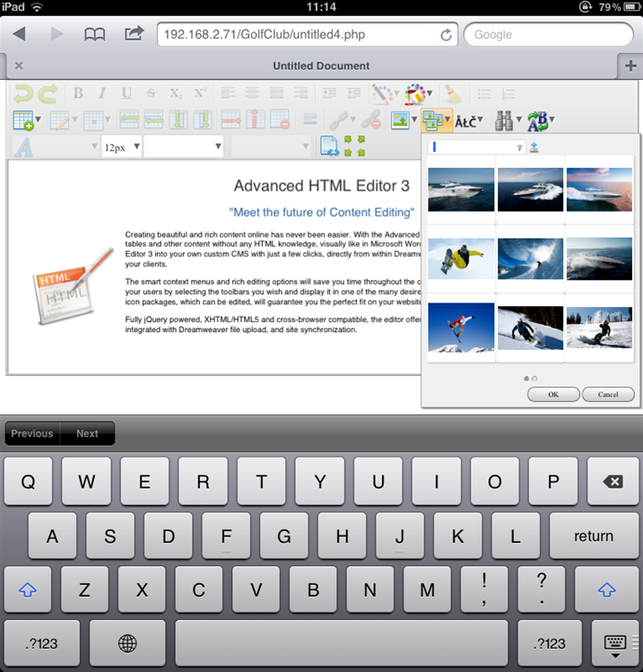Click the Redo arrow icon
The image size is (643, 672).
48,93
